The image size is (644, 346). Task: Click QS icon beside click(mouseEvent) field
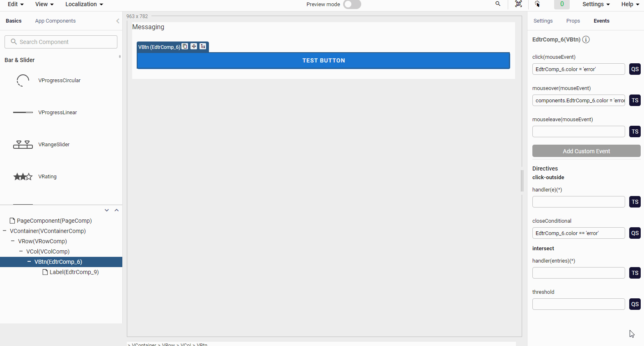(x=635, y=69)
